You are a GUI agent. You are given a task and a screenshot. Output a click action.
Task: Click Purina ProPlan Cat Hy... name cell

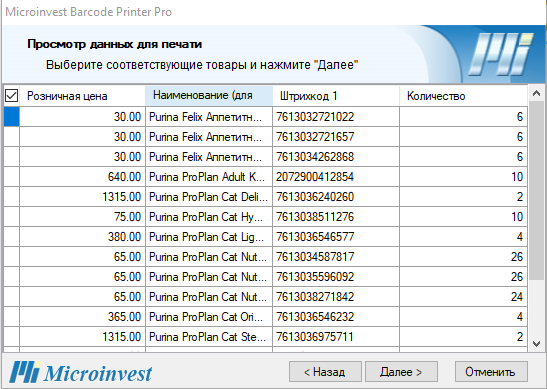click(x=209, y=217)
